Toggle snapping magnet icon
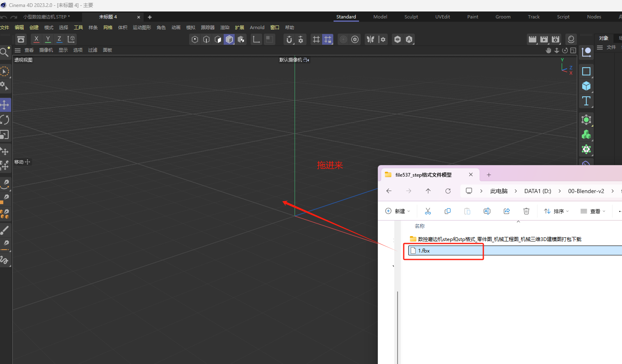622x364 pixels. [289, 39]
